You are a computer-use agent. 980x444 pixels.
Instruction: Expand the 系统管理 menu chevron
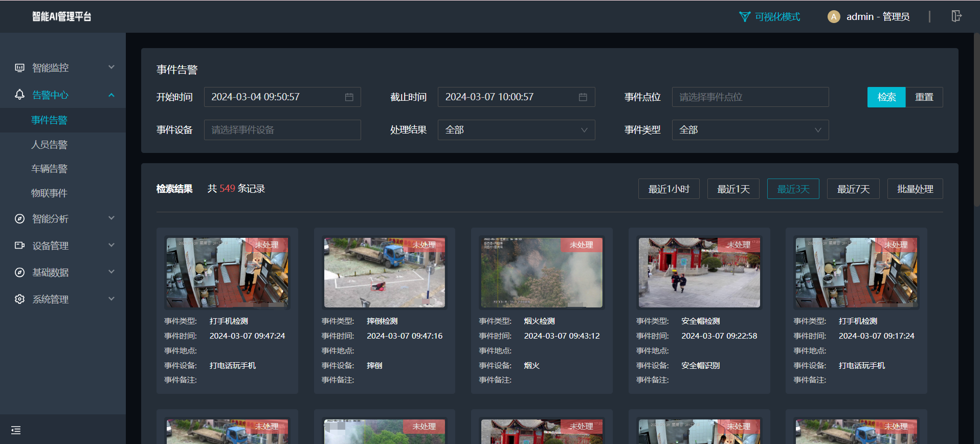[112, 299]
